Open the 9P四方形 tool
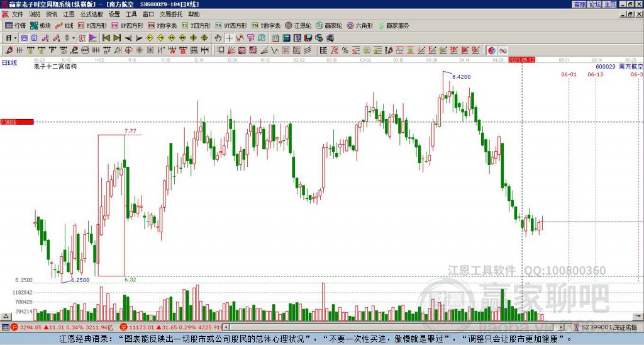The width and height of the screenshot is (644, 345). (x=128, y=25)
